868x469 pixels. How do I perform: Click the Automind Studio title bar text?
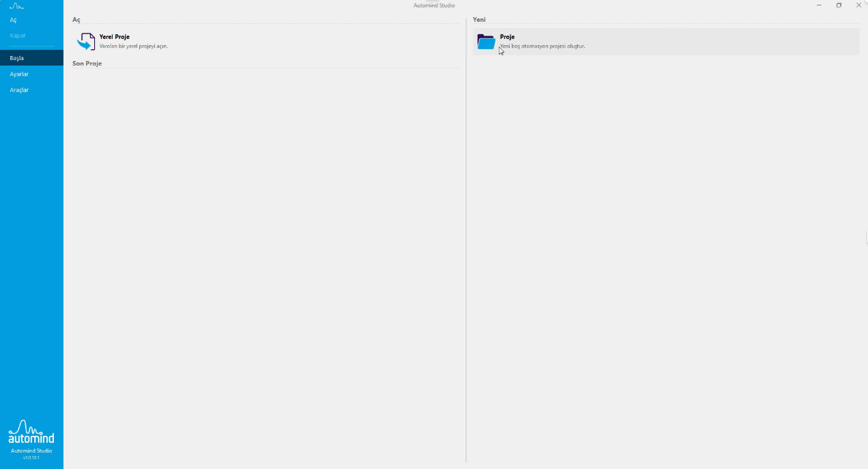[434, 5]
